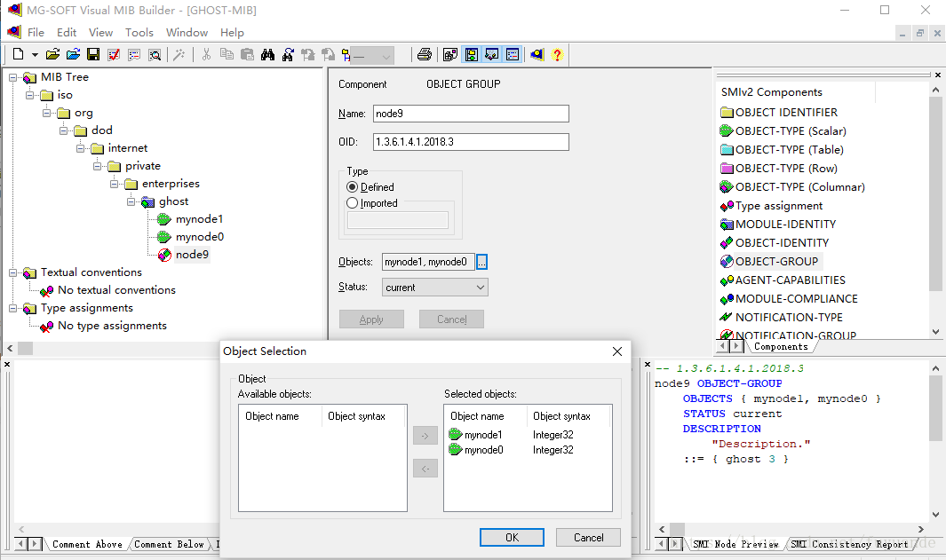Collapse the internet tree node
The height and width of the screenshot is (560, 946).
80,148
